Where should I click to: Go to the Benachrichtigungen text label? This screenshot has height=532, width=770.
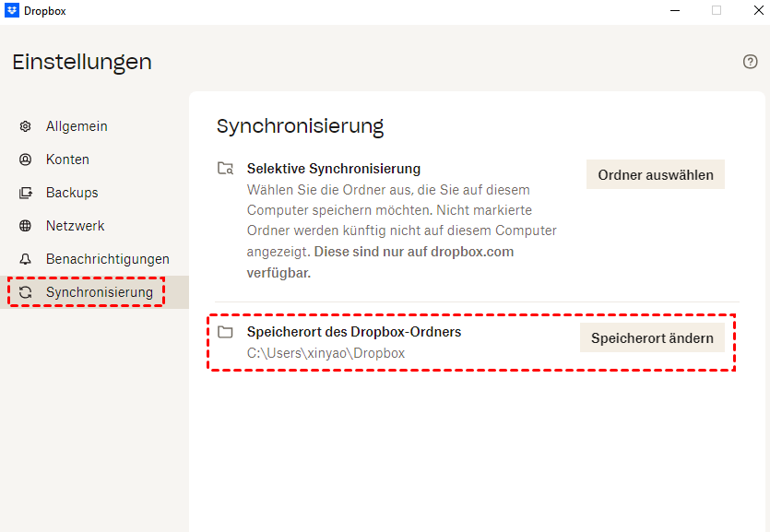coord(108,259)
